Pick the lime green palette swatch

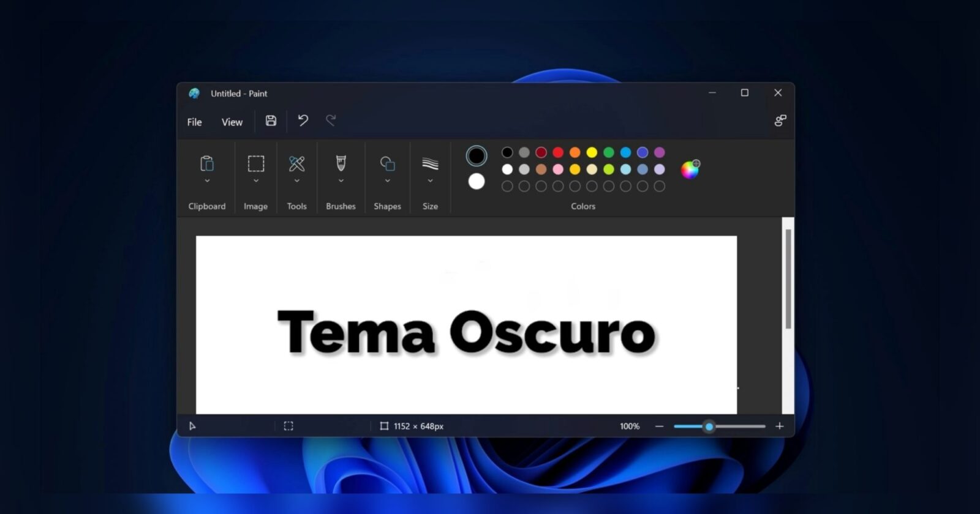[x=609, y=169]
